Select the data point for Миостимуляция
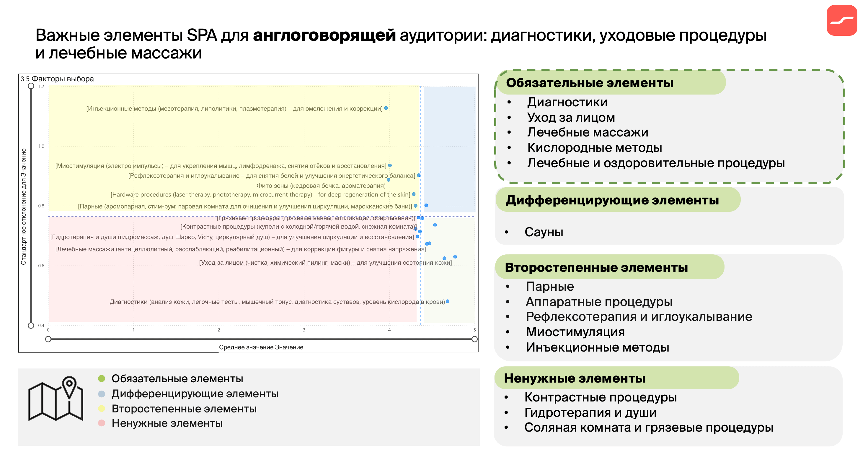Screen dimensions: 868x452 pyautogui.click(x=390, y=165)
